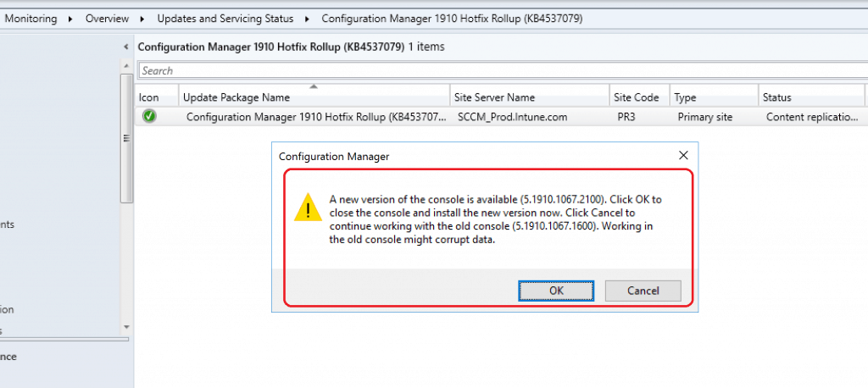Image resolution: width=868 pixels, height=388 pixels.
Task: Click Cancel to keep the old console
Action: coord(643,291)
